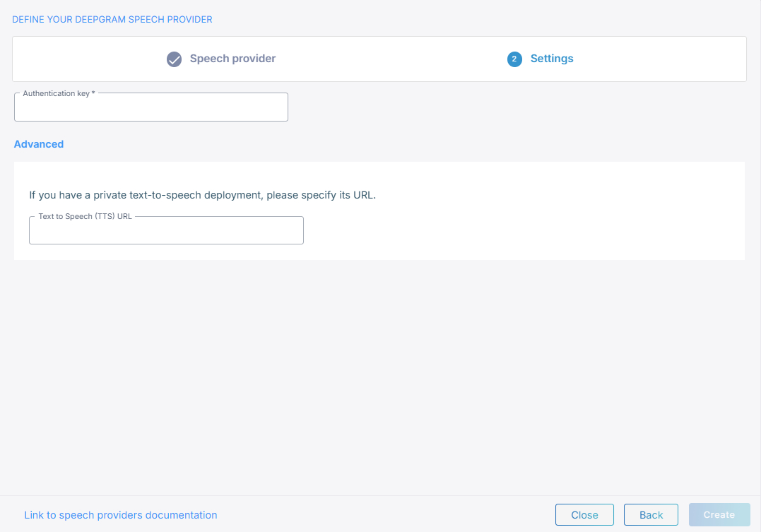This screenshot has height=532, width=761.
Task: Click the Speech provider step checkmark icon
Action: click(x=175, y=59)
